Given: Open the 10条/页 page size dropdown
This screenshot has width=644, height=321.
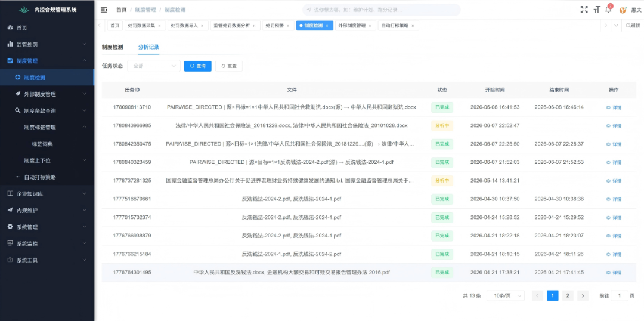Looking at the screenshot, I should (506, 295).
